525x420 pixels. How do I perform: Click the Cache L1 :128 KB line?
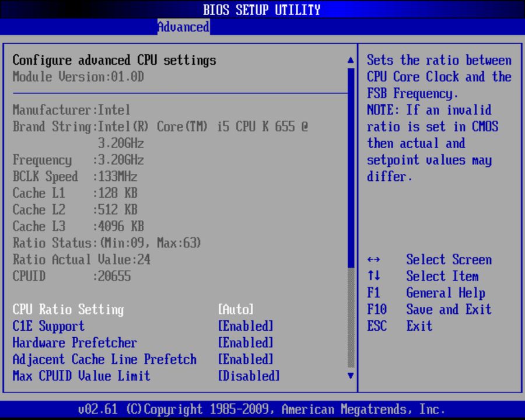(75, 193)
